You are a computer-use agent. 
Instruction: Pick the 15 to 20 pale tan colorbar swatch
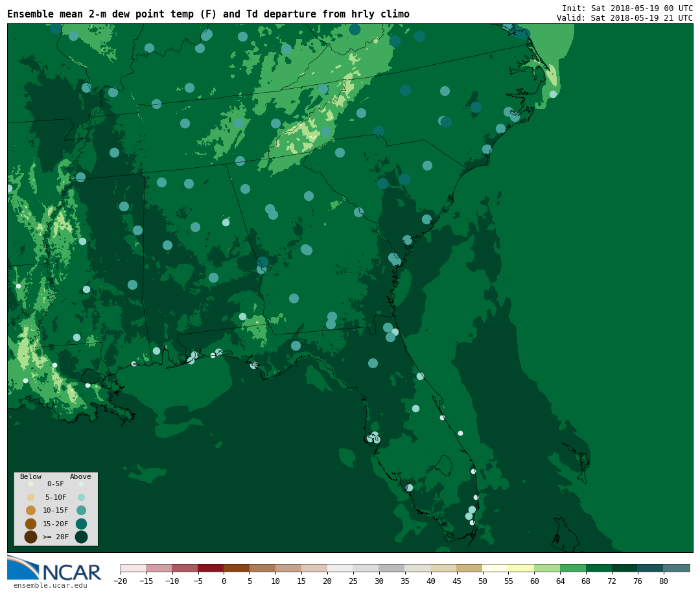314,568
